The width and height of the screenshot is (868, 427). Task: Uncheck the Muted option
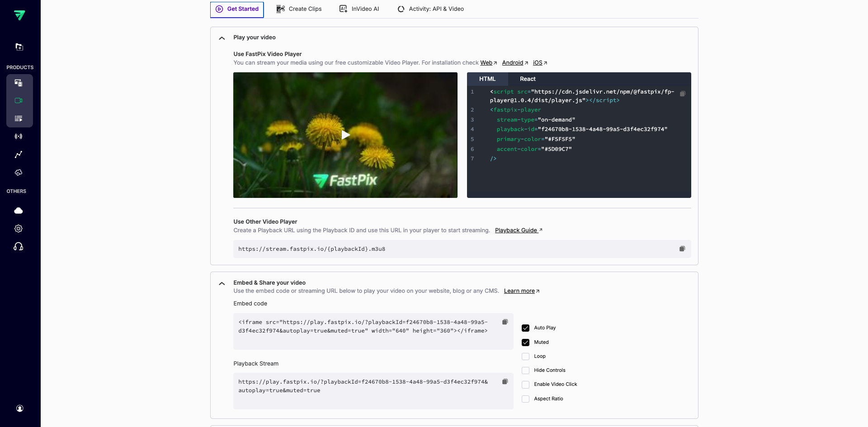pos(525,343)
